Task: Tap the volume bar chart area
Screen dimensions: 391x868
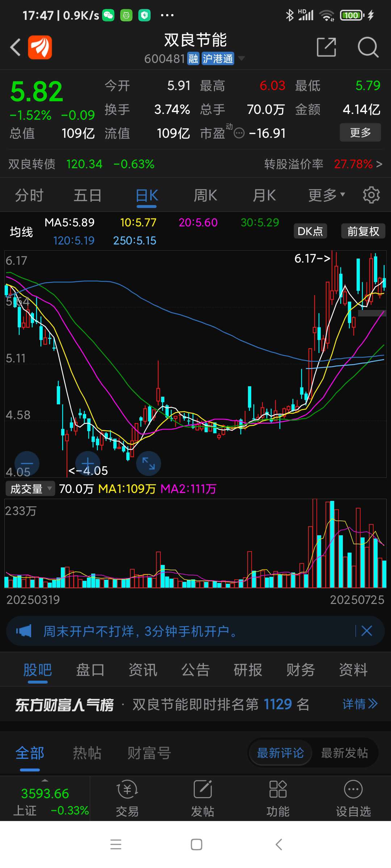Action: coord(195,544)
